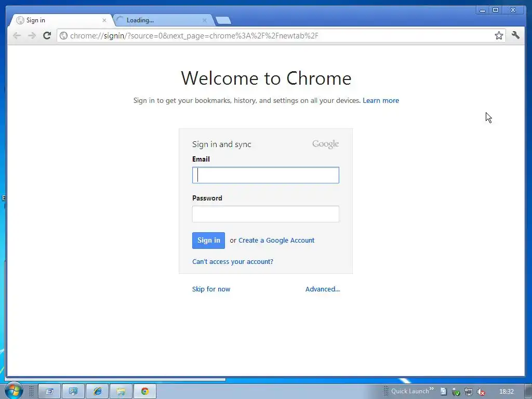Click the globe icon in the address bar
The height and width of the screenshot is (399, 532).
63,36
